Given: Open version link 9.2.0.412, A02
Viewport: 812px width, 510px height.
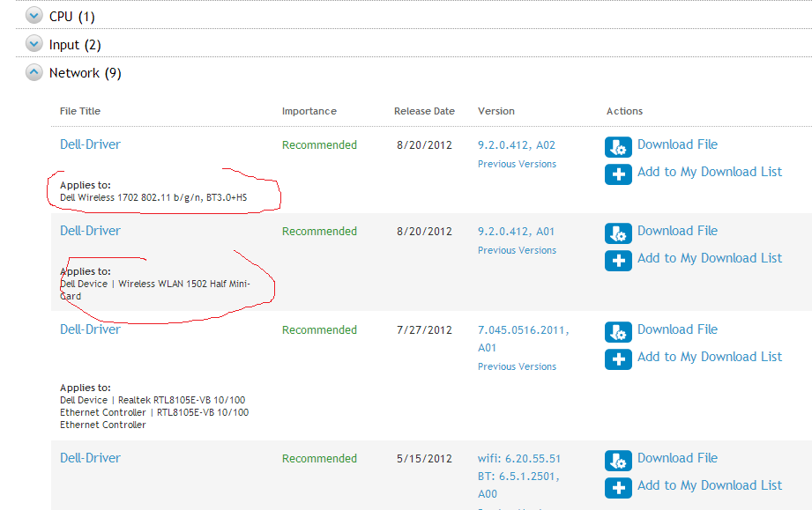Looking at the screenshot, I should pos(517,145).
